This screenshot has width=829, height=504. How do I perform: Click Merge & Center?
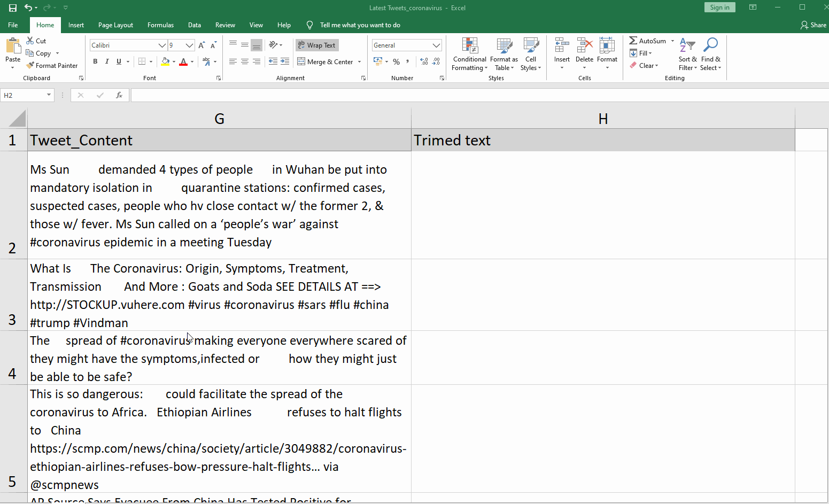[326, 62]
